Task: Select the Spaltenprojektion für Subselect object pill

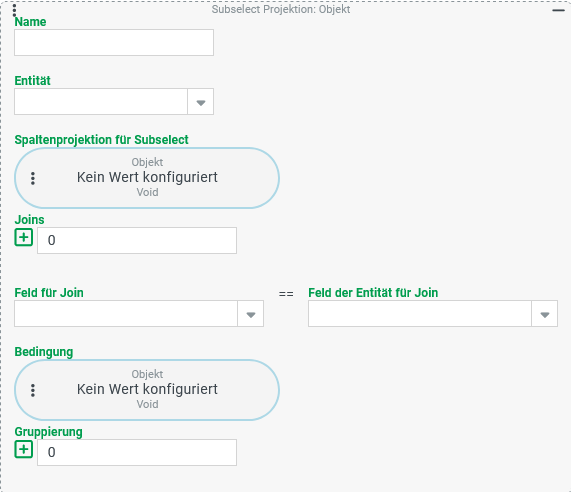Action: tap(147, 178)
